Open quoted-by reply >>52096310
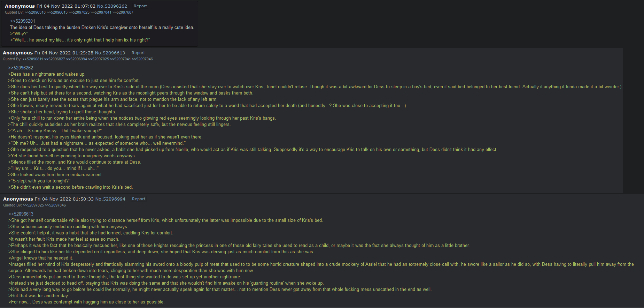 click(x=35, y=12)
